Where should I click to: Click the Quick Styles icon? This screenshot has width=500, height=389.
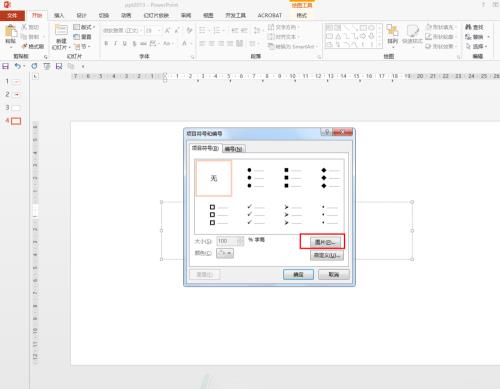pyautogui.click(x=413, y=31)
